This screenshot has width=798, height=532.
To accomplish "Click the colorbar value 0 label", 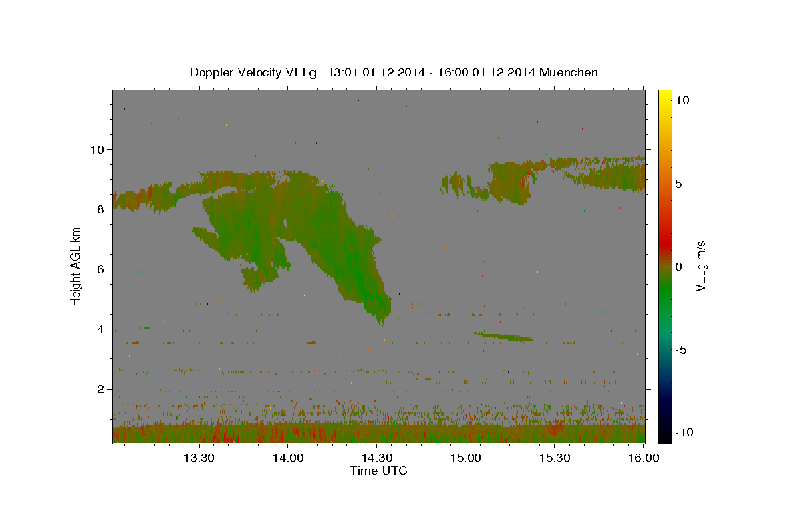I will 678,267.
